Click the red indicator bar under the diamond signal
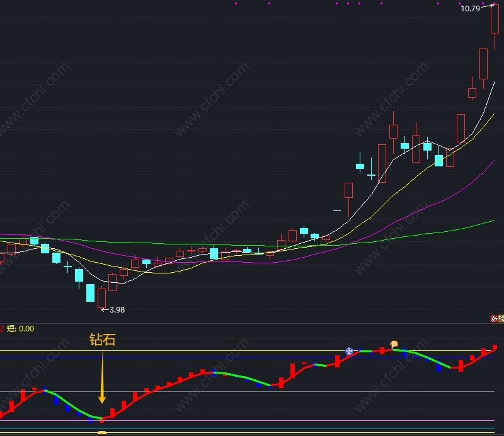 (x=102, y=420)
